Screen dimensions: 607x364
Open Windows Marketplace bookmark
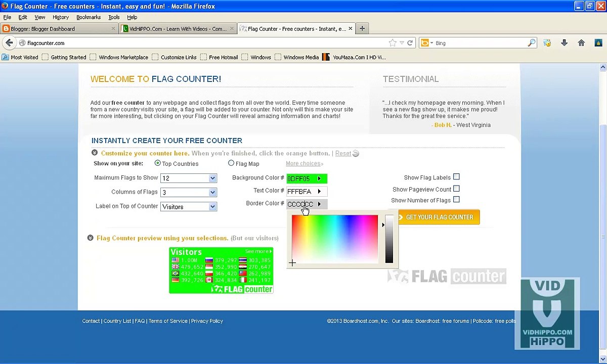point(119,57)
